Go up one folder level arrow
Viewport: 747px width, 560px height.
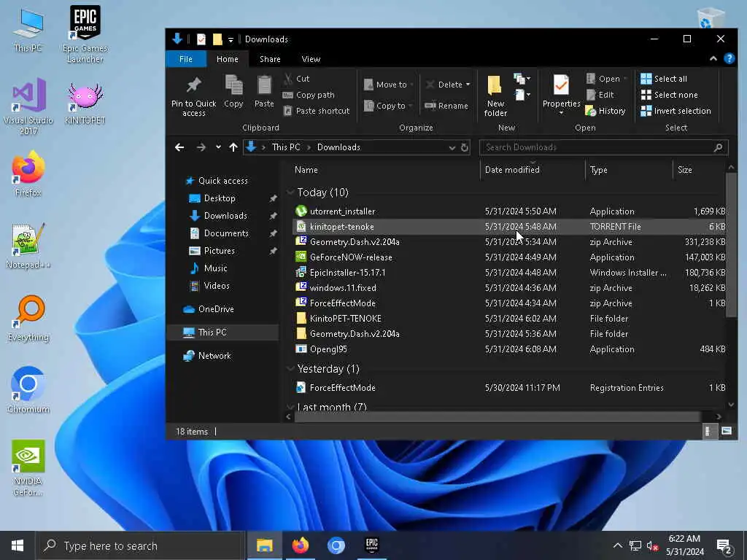(x=233, y=147)
